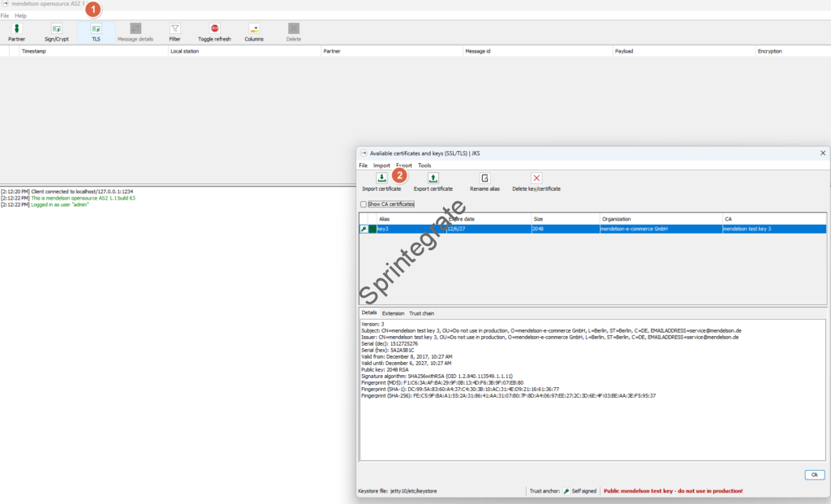Switch to the Trust chain tab
The width and height of the screenshot is (831, 504).
[x=421, y=313]
